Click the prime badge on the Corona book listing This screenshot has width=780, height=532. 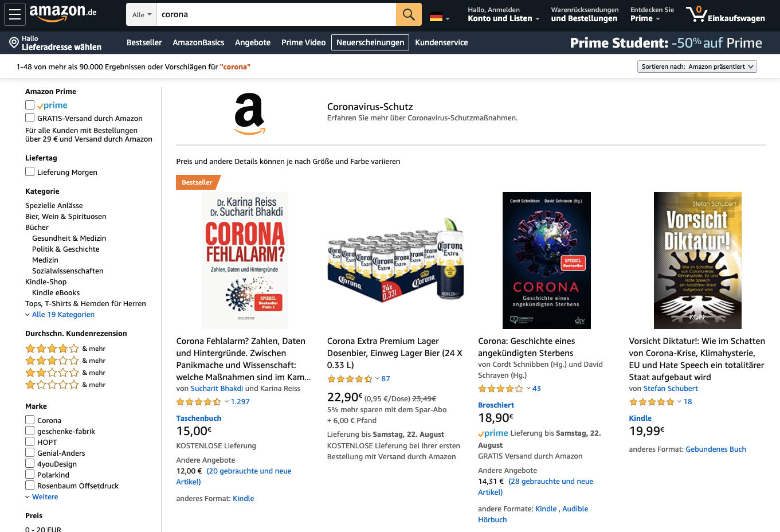point(492,433)
